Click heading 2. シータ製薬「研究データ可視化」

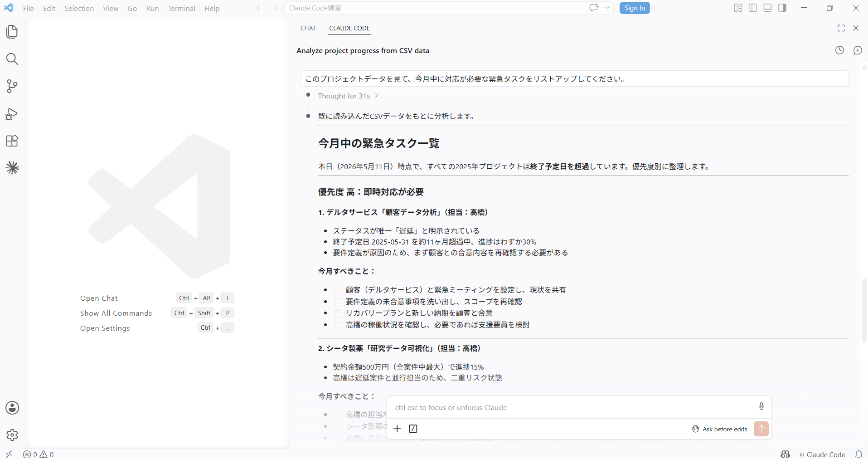pos(401,348)
